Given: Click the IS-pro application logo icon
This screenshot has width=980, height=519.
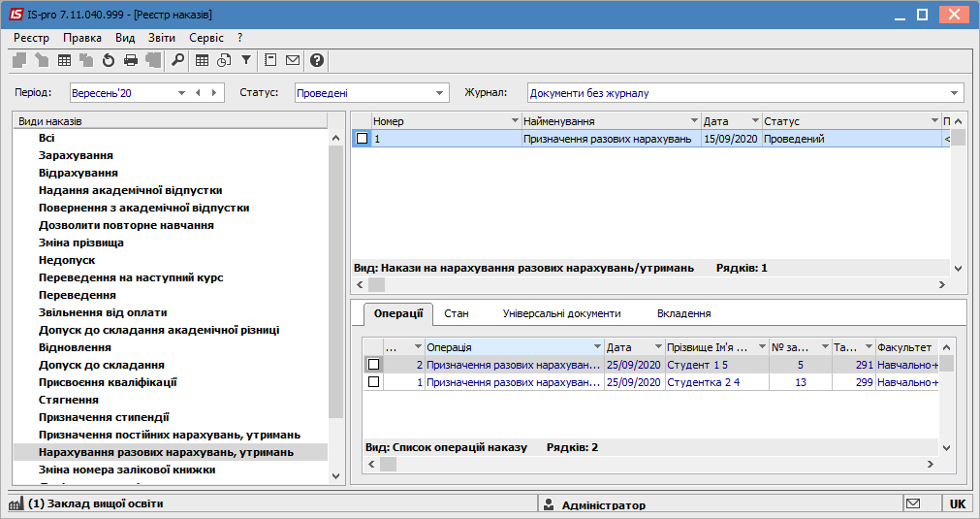Looking at the screenshot, I should click(x=15, y=14).
